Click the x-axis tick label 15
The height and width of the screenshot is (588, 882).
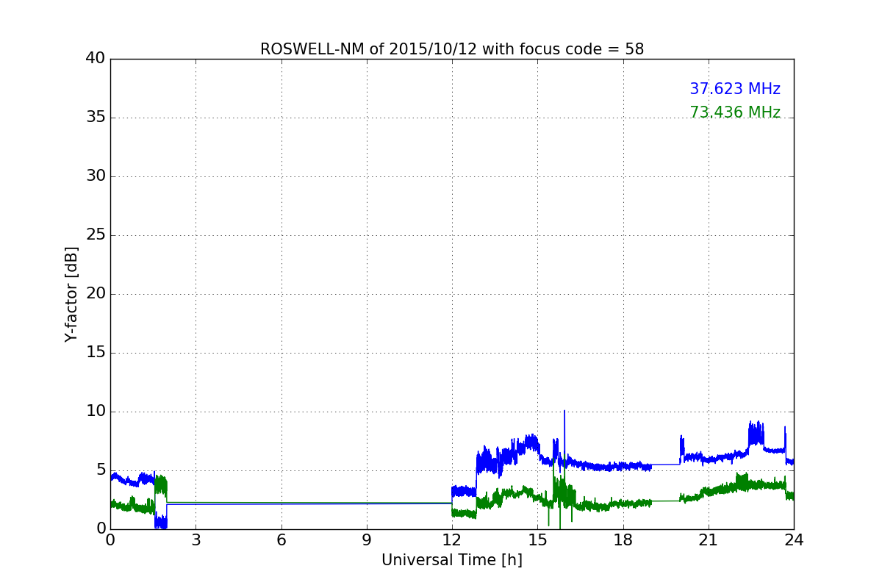tap(537, 540)
